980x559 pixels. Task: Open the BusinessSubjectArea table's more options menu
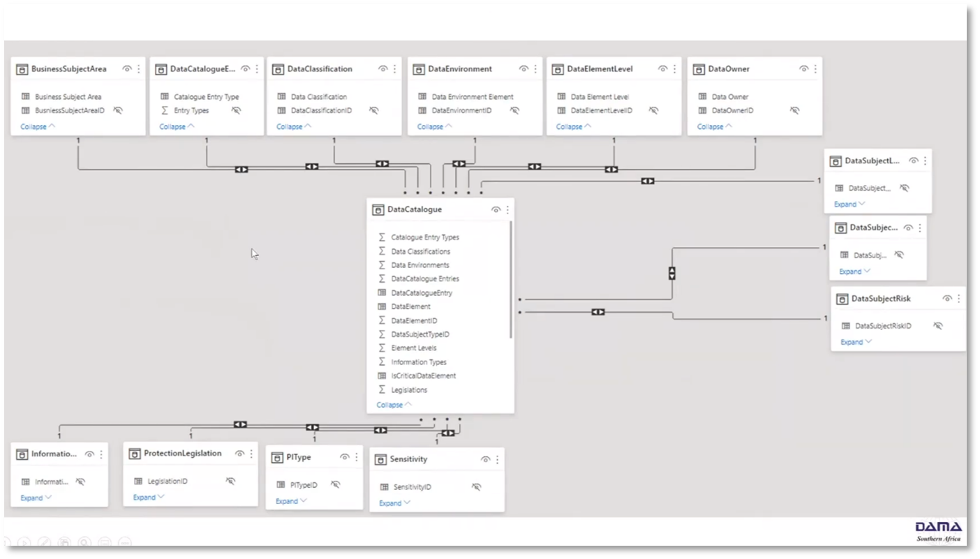(x=138, y=69)
